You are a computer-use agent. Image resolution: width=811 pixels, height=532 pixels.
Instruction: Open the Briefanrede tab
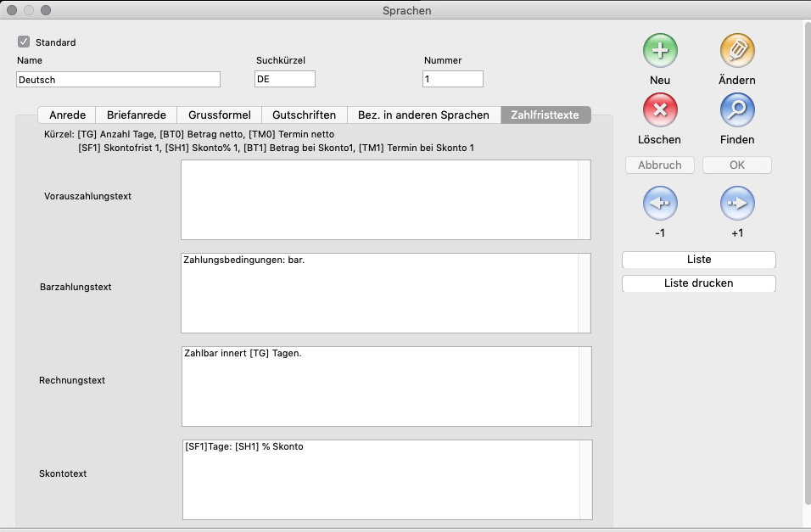coord(136,115)
